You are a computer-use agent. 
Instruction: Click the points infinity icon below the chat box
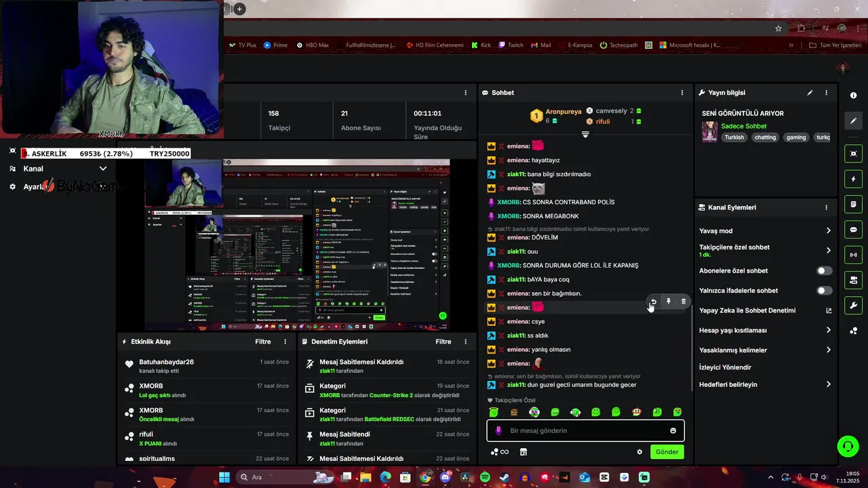(x=500, y=452)
